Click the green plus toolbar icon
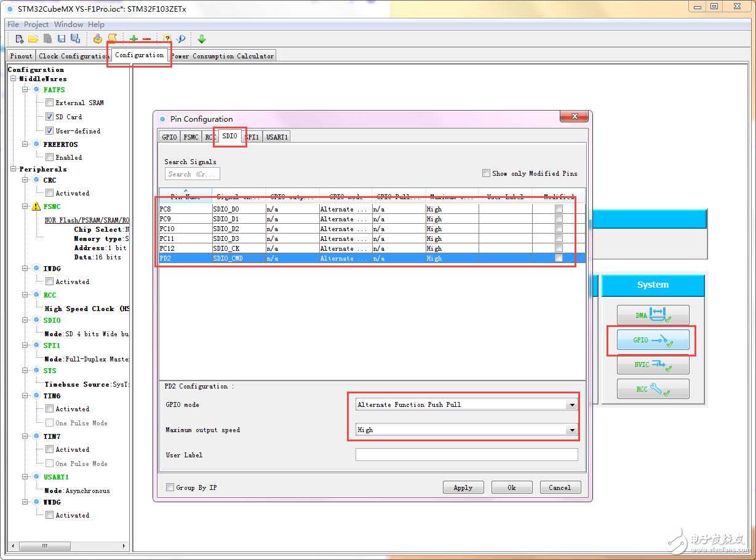The height and width of the screenshot is (560, 756). click(x=133, y=39)
